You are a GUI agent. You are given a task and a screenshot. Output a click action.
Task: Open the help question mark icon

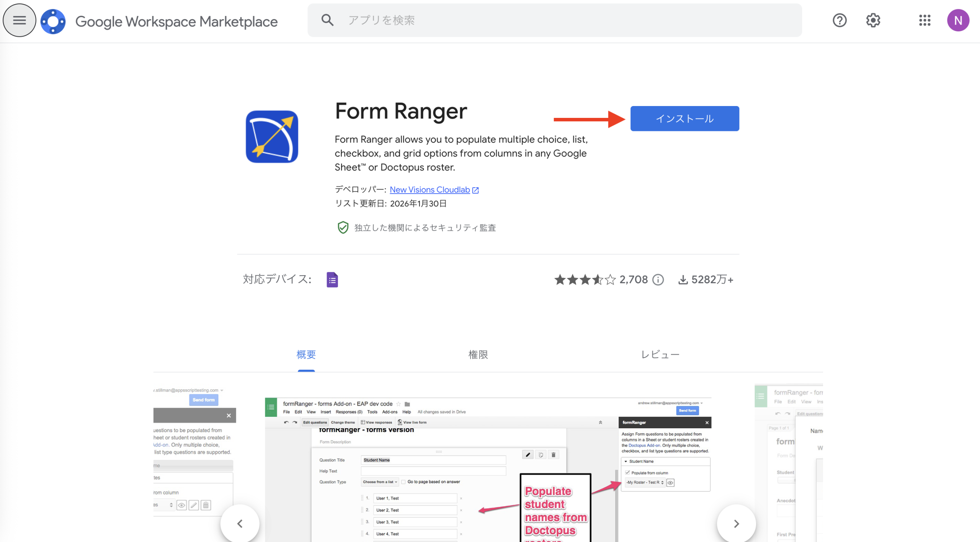pos(840,20)
